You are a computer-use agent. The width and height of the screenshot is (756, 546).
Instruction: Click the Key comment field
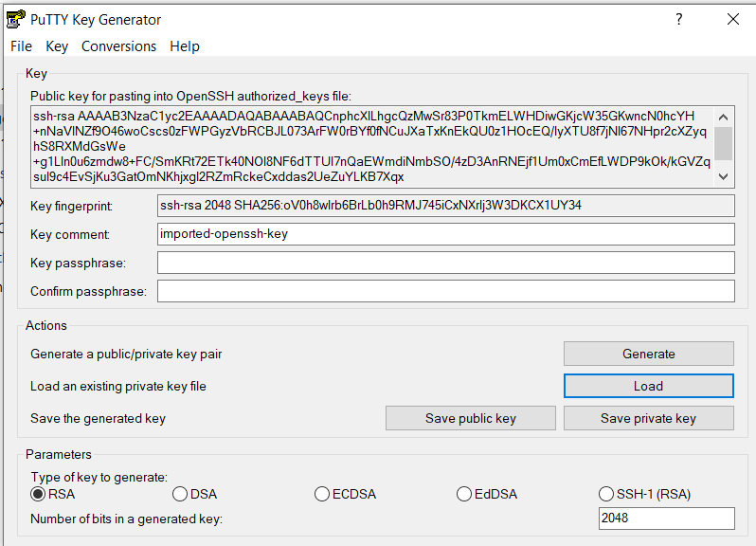point(446,234)
